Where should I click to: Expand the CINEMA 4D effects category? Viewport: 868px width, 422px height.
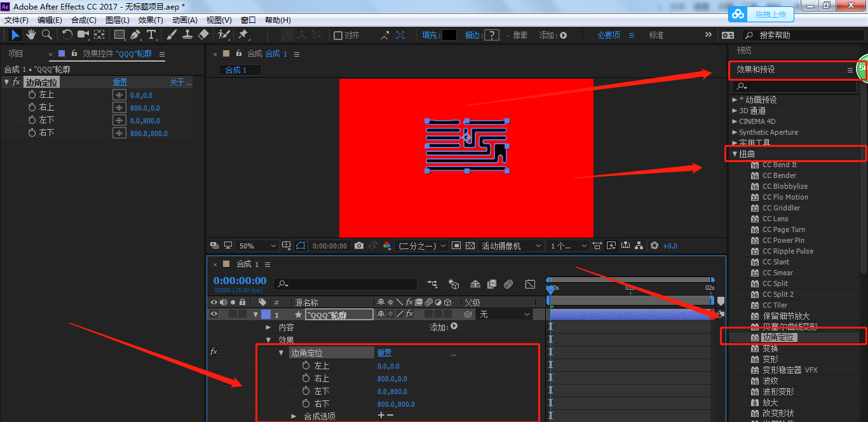pyautogui.click(x=735, y=121)
